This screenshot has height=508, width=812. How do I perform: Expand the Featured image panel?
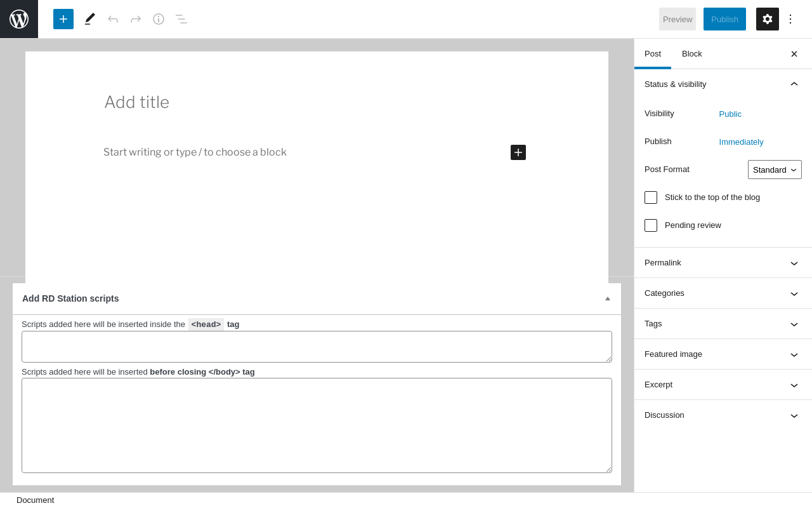723,354
